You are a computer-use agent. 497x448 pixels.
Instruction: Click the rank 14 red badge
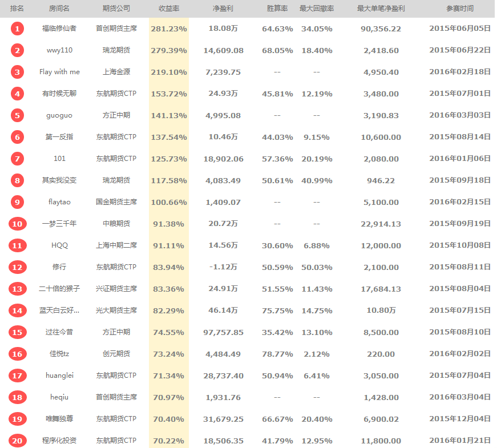pyautogui.click(x=17, y=310)
